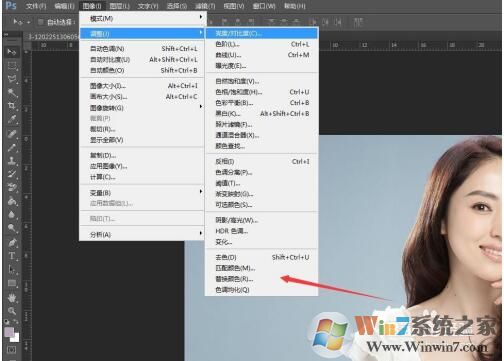
Task: Choose 曝光度(E) exposure entry
Action: coord(262,66)
